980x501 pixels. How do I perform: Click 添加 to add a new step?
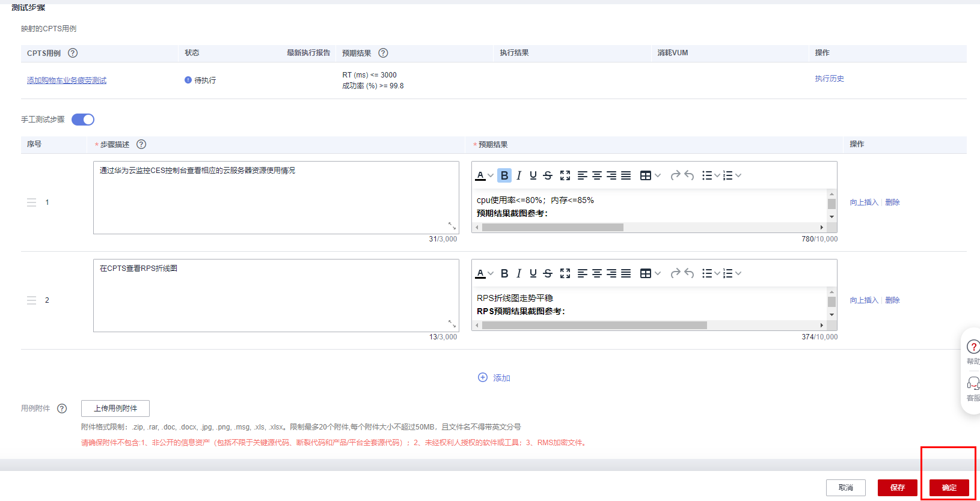click(494, 378)
